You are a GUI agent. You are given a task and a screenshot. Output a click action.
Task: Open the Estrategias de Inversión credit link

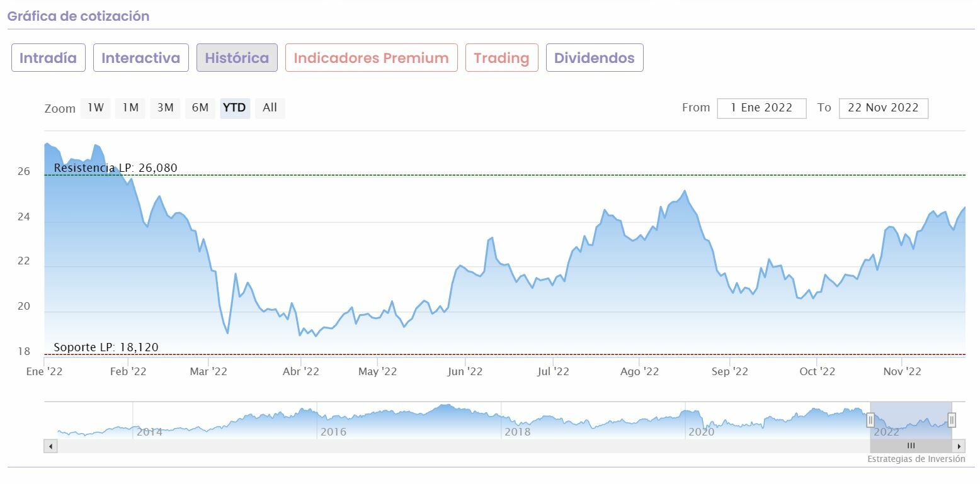coord(916,459)
